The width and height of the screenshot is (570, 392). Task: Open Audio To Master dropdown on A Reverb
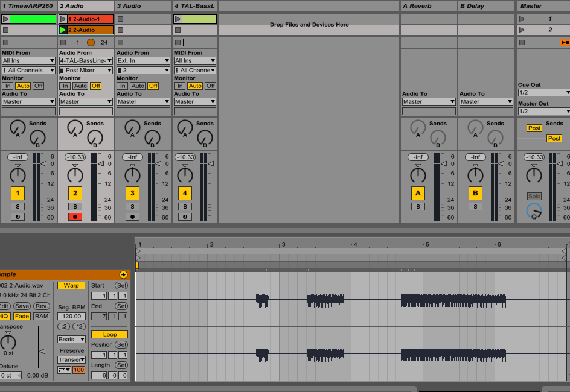click(x=429, y=102)
